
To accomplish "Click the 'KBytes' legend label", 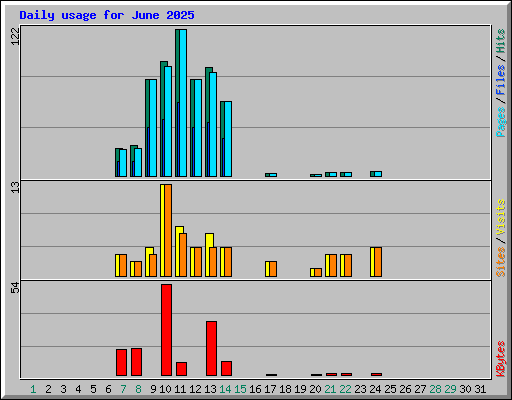I will coord(501,359).
